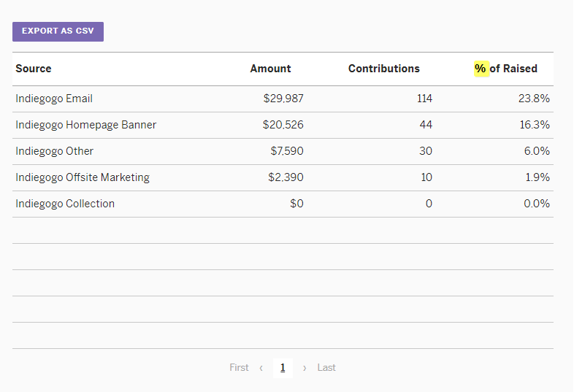This screenshot has height=392, width=574.
Task: Click the % of Raised header
Action: point(505,69)
